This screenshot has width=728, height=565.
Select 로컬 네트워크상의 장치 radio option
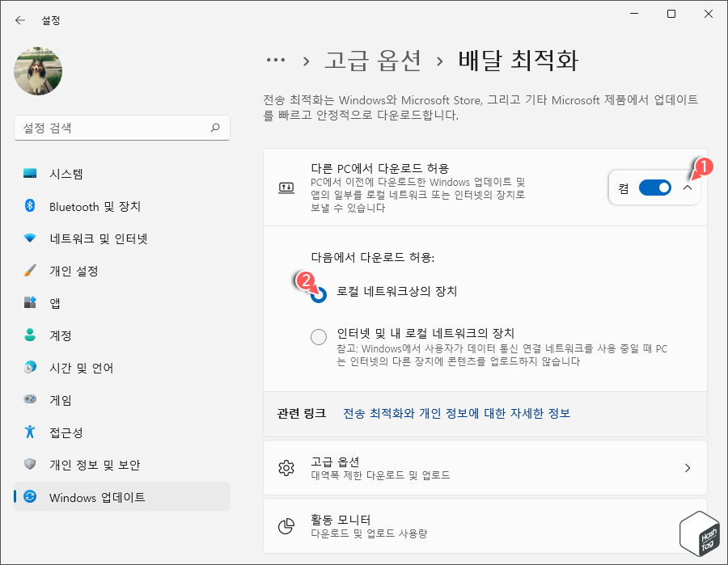tap(319, 294)
